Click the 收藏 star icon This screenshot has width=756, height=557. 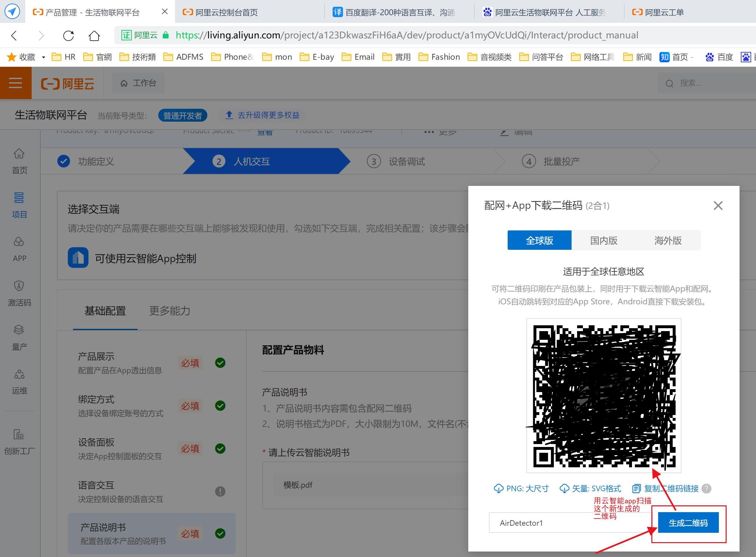[11, 57]
